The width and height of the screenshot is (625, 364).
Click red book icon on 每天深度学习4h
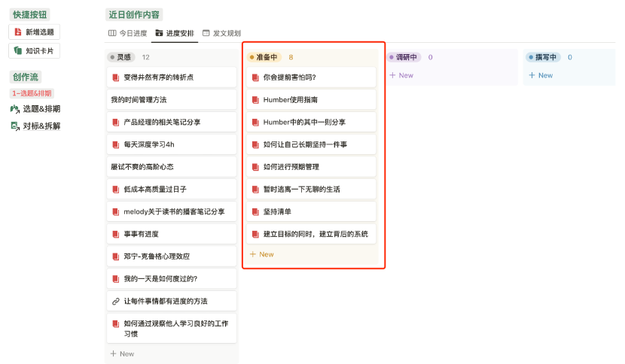point(116,144)
